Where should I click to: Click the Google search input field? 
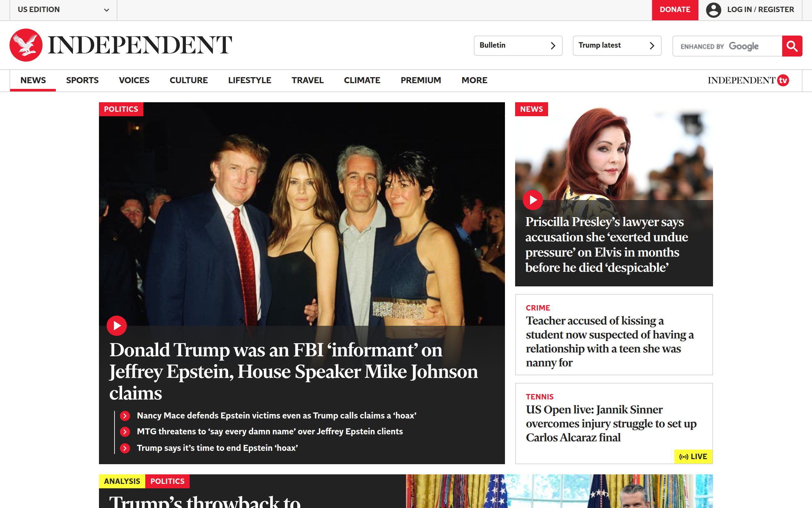point(727,46)
